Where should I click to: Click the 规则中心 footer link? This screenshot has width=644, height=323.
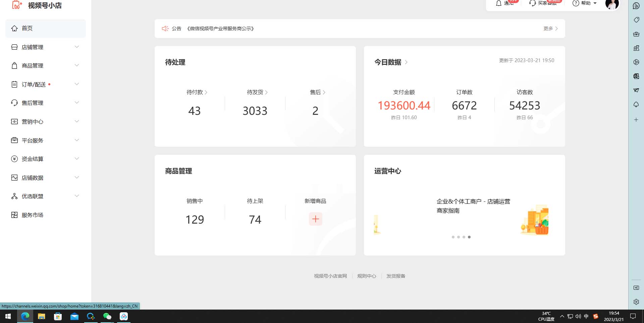tap(367, 276)
